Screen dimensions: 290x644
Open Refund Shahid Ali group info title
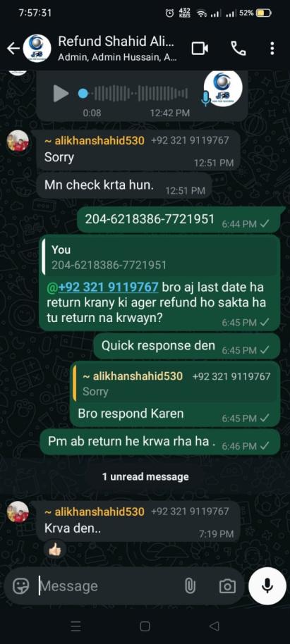(116, 42)
